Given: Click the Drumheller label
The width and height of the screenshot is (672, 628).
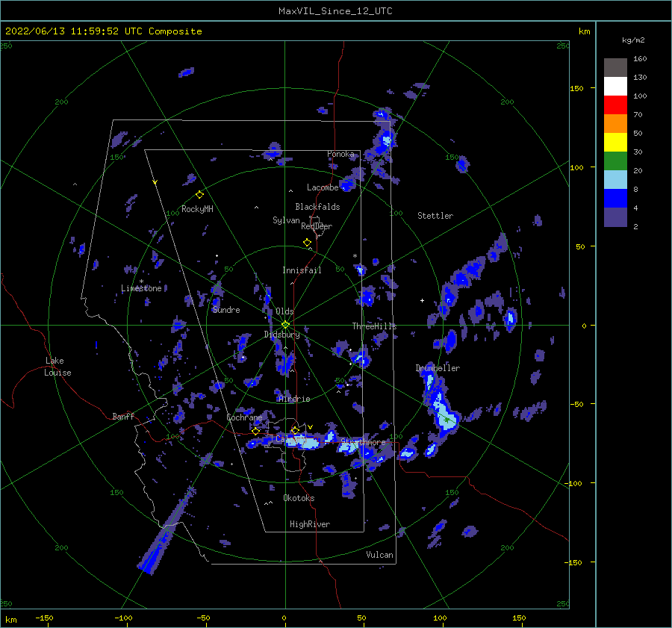Looking at the screenshot, I should [x=438, y=368].
